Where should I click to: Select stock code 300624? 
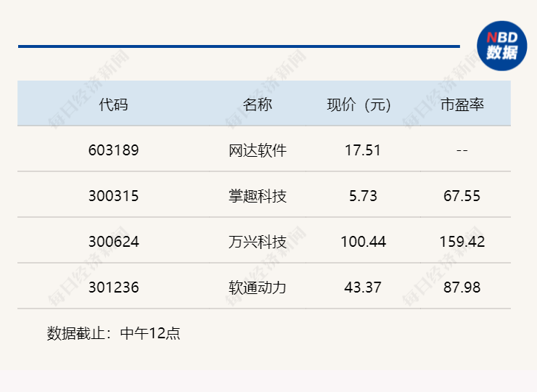coord(113,242)
